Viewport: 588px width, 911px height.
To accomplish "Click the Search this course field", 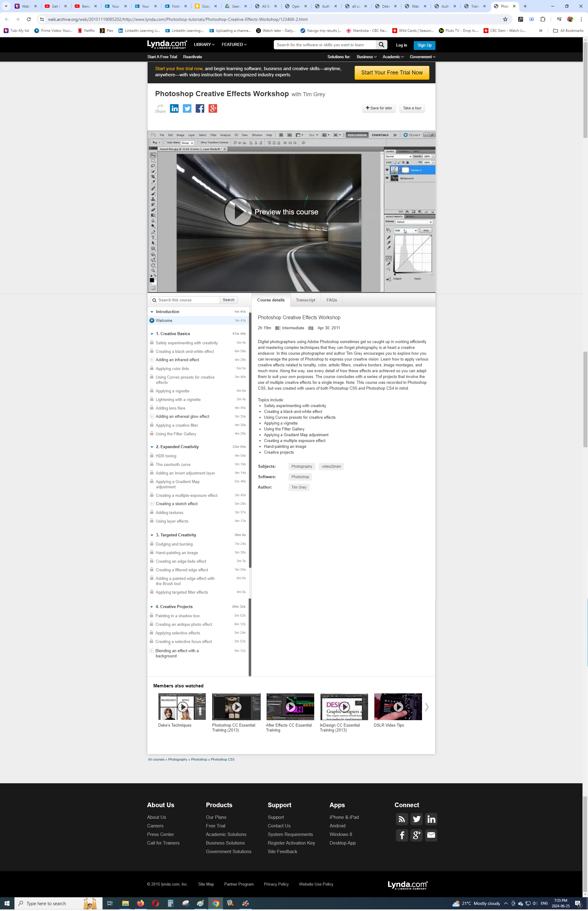I will click(187, 300).
